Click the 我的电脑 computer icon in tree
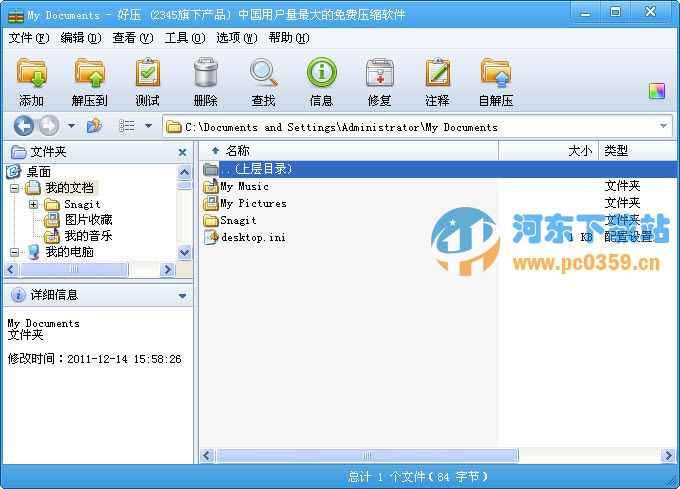Image resolution: width=680 pixels, height=489 pixels. (x=34, y=252)
